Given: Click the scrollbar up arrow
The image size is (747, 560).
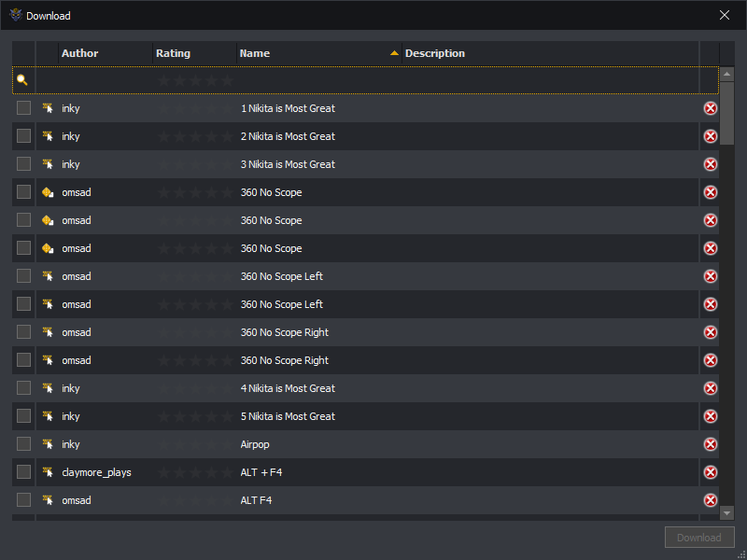Looking at the screenshot, I should pos(726,74).
